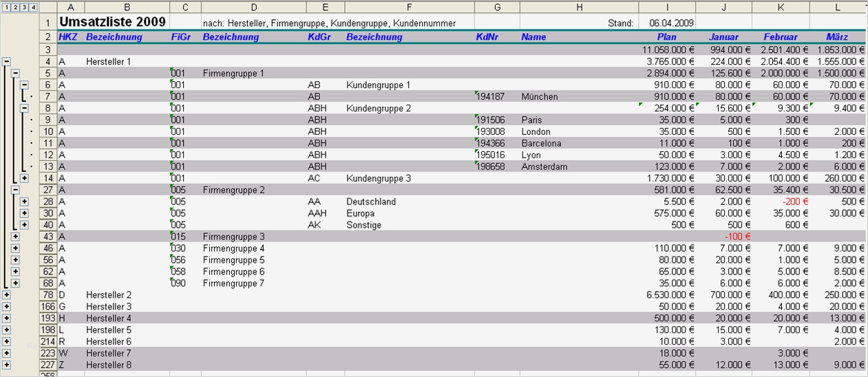Viewport: 868px width, 377px height.
Task: Click the red -100 € cell
Action: coord(723,237)
